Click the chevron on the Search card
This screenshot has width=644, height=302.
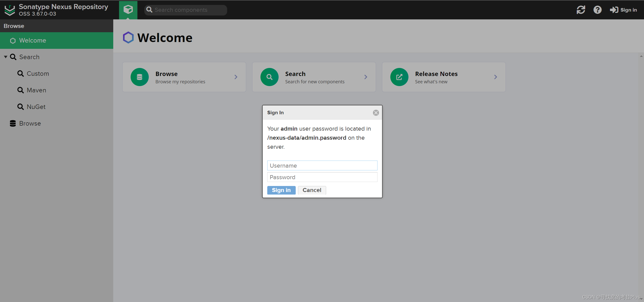coord(366,77)
